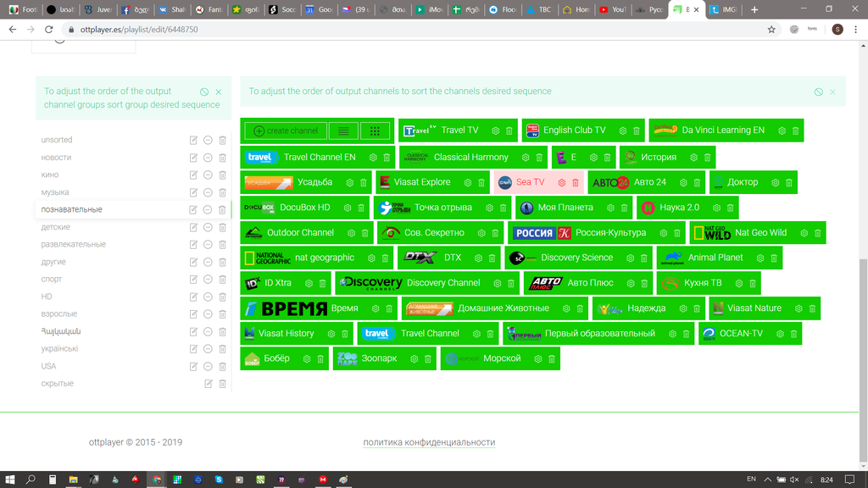868x488 pixels.
Task: Delete the Classical Harmony channel
Action: click(x=539, y=158)
